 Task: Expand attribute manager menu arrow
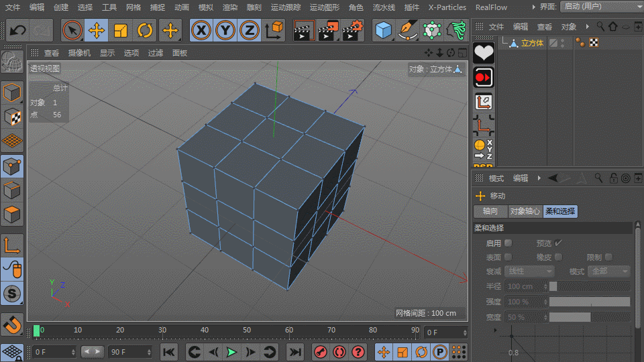tap(539, 178)
